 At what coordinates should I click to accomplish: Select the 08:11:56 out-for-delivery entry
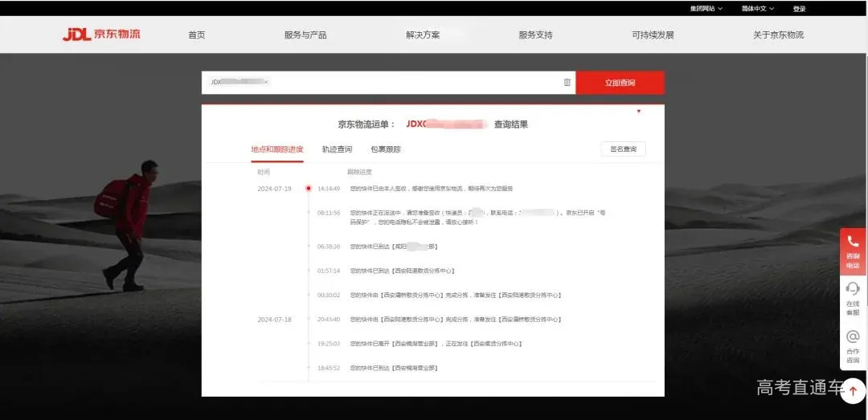click(x=477, y=217)
